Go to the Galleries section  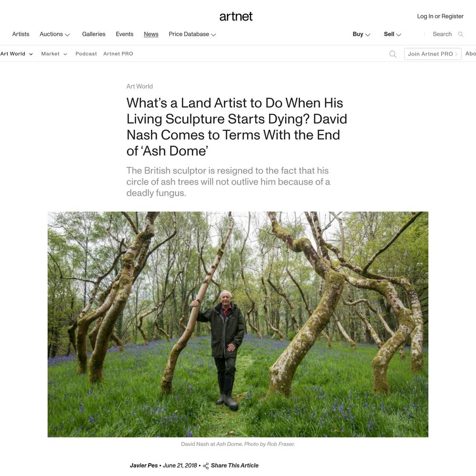93,34
